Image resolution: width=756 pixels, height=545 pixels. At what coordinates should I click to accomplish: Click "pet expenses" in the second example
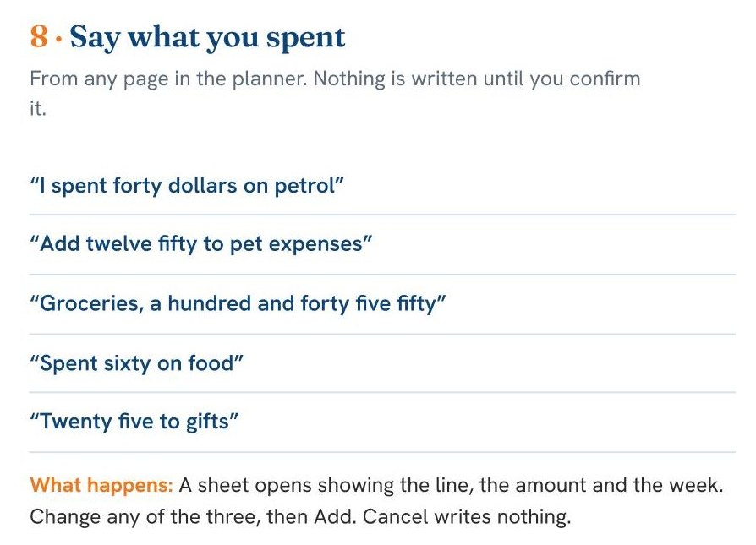coord(296,245)
